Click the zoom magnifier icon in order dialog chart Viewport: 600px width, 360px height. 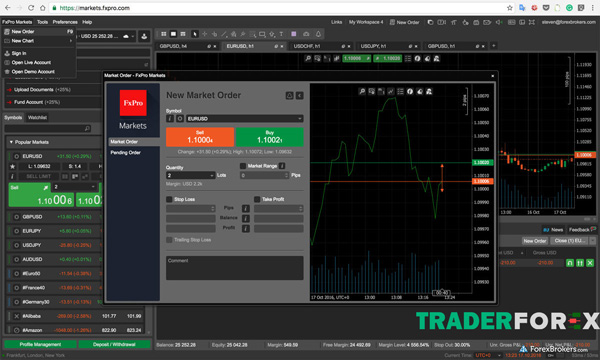click(362, 91)
